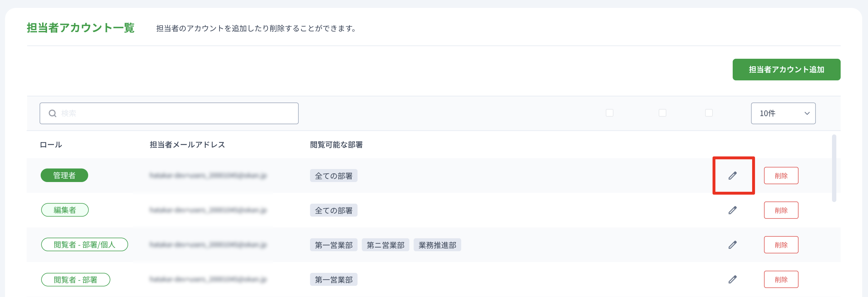The width and height of the screenshot is (868, 297).
Task: Click the magnifier icon in the 検索 box
Action: [x=53, y=113]
